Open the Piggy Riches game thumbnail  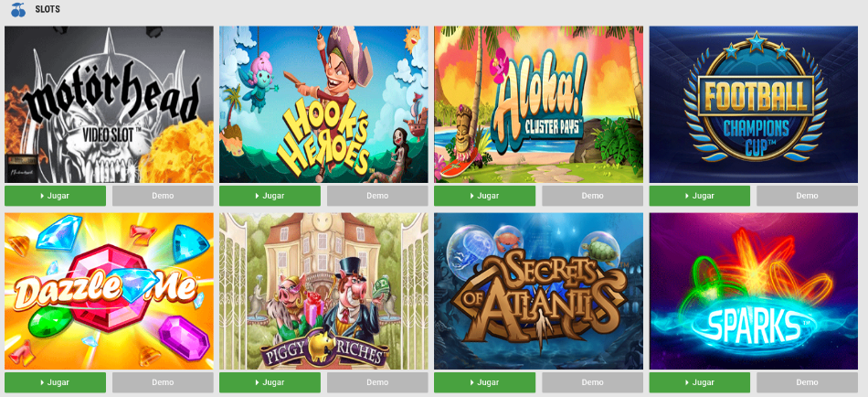323,291
